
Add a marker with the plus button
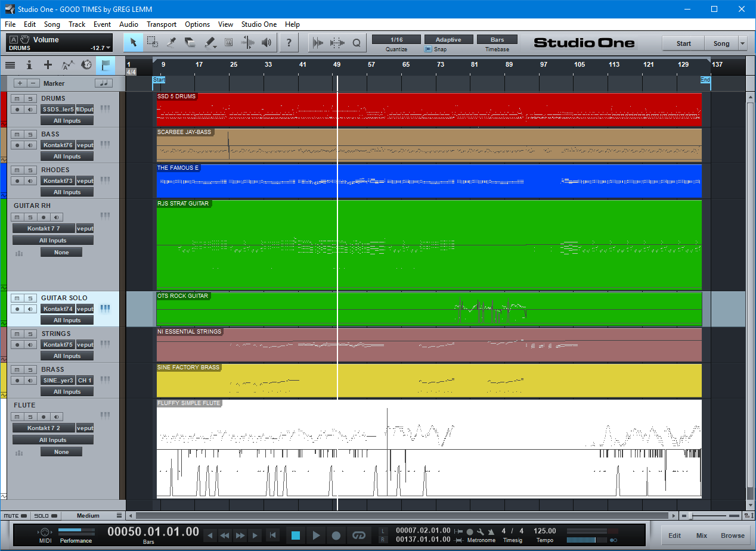(20, 83)
